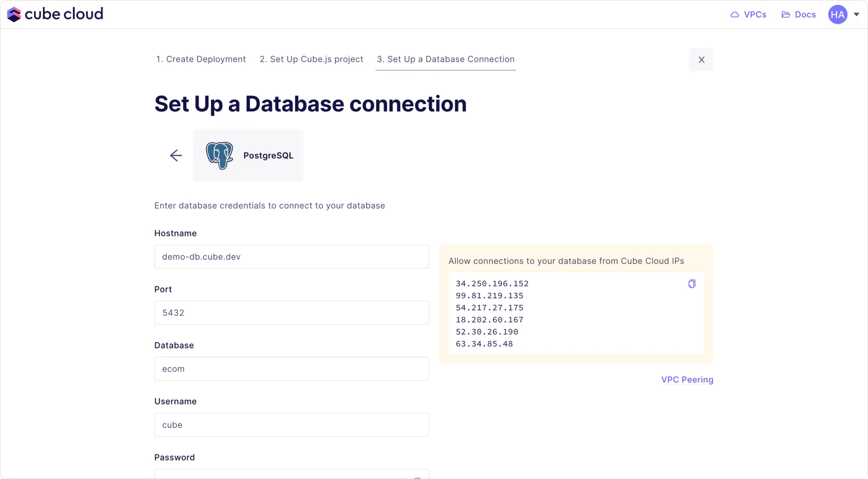Focus the Database input field
The image size is (868, 479).
pos(291,369)
